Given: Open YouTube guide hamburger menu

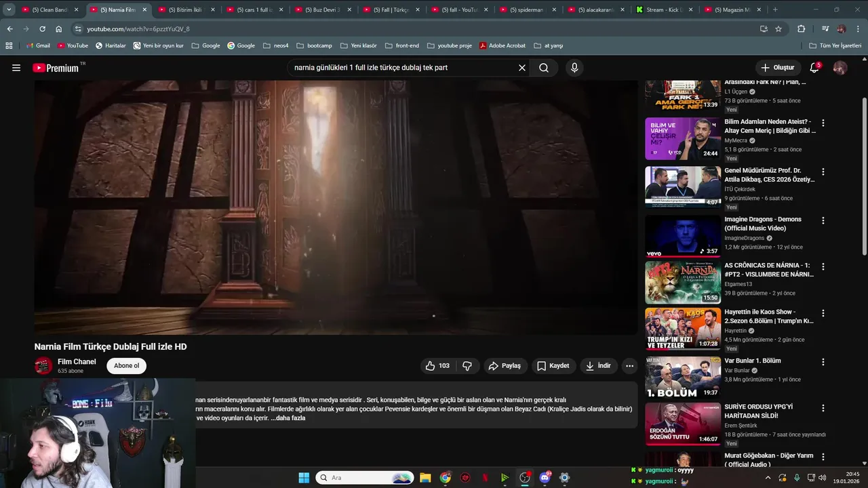Looking at the screenshot, I should (16, 68).
